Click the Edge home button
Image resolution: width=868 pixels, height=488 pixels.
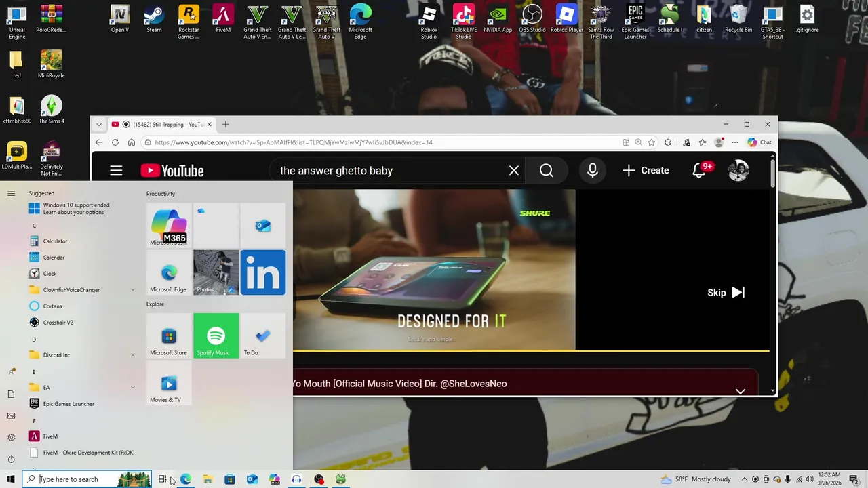(132, 142)
